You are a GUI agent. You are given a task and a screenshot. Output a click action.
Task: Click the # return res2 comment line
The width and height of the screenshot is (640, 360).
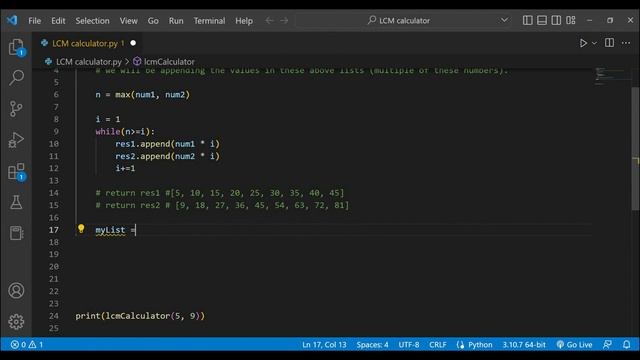[222, 205]
